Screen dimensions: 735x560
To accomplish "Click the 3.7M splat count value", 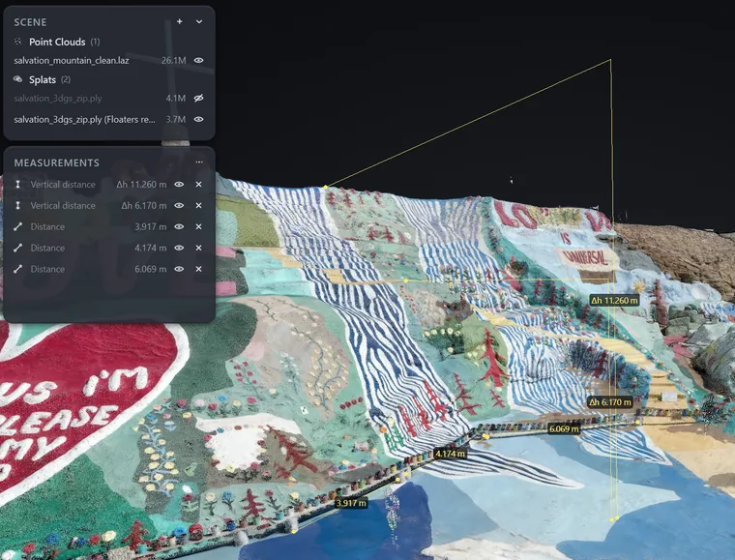I will 176,120.
